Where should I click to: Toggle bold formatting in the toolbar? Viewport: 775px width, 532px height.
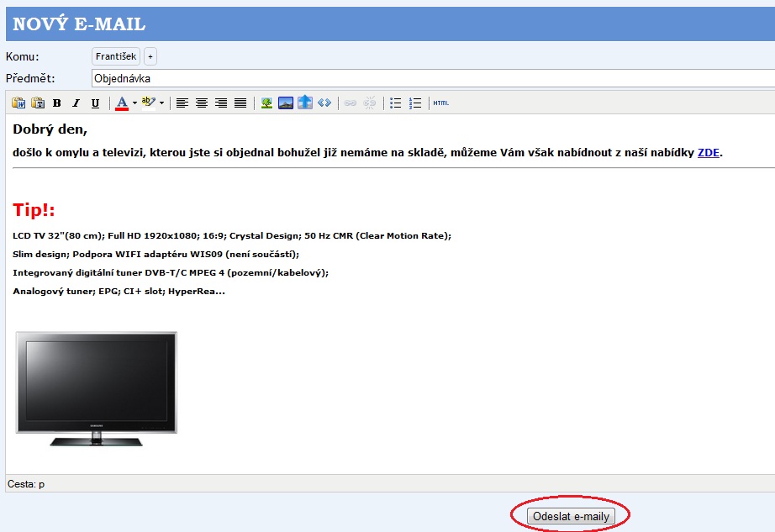[57, 103]
